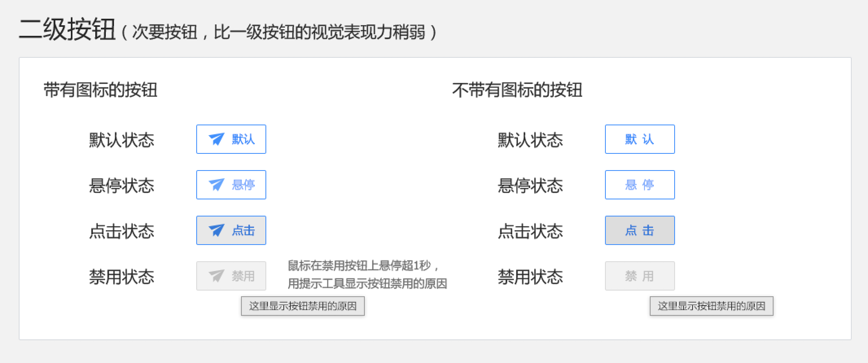Select the 不带有图标的按钮 section heading
The height and width of the screenshot is (363, 868).
pyautogui.click(x=517, y=90)
